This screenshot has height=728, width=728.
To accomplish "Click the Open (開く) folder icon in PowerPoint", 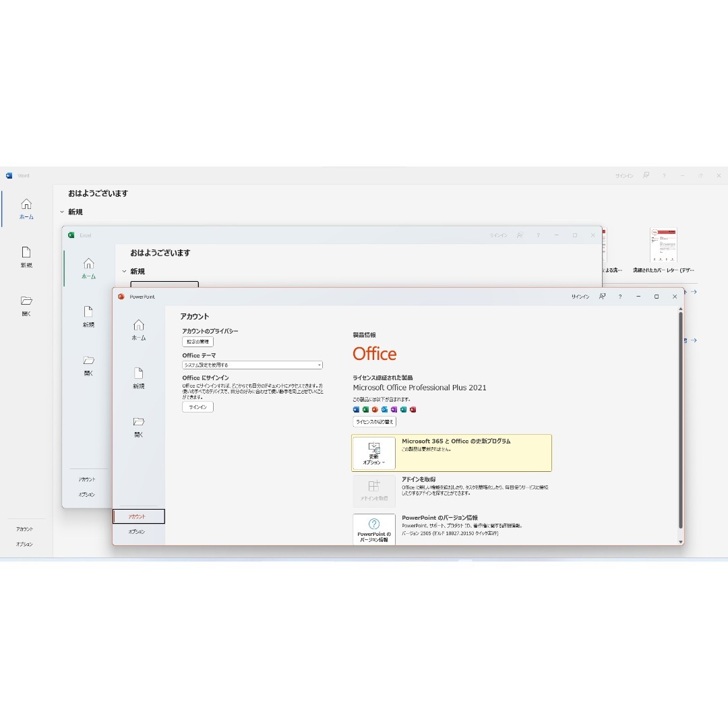I will click(139, 423).
